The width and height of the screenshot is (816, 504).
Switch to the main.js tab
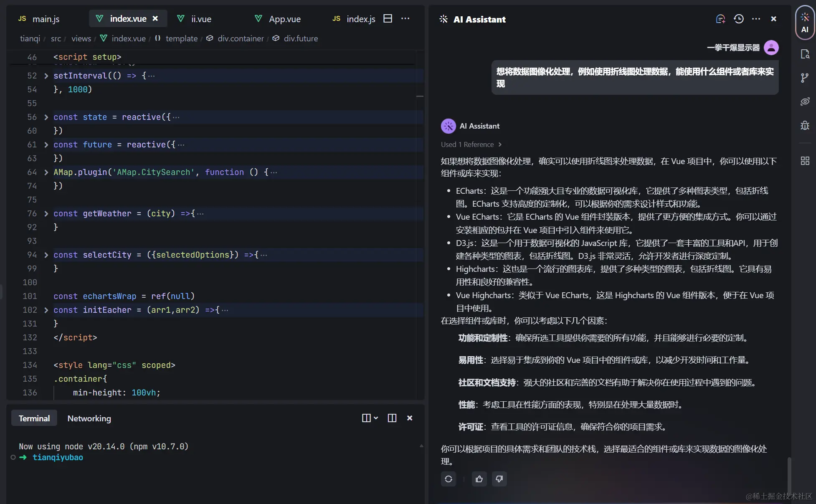click(46, 19)
